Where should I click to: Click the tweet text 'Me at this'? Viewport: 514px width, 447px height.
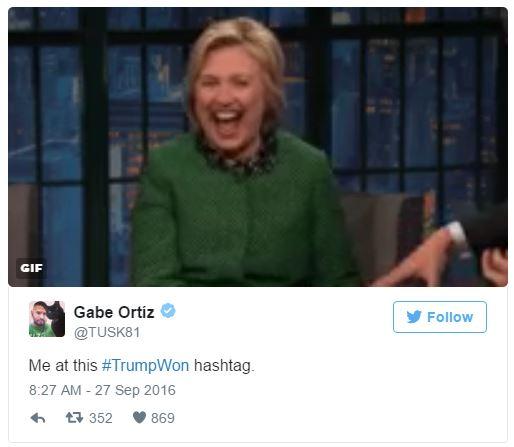(63, 365)
